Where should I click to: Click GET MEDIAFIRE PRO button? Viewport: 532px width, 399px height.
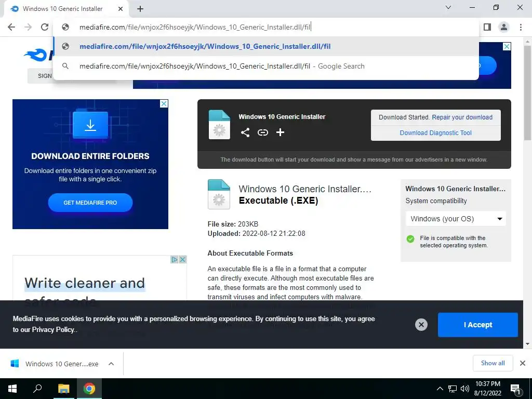click(90, 203)
